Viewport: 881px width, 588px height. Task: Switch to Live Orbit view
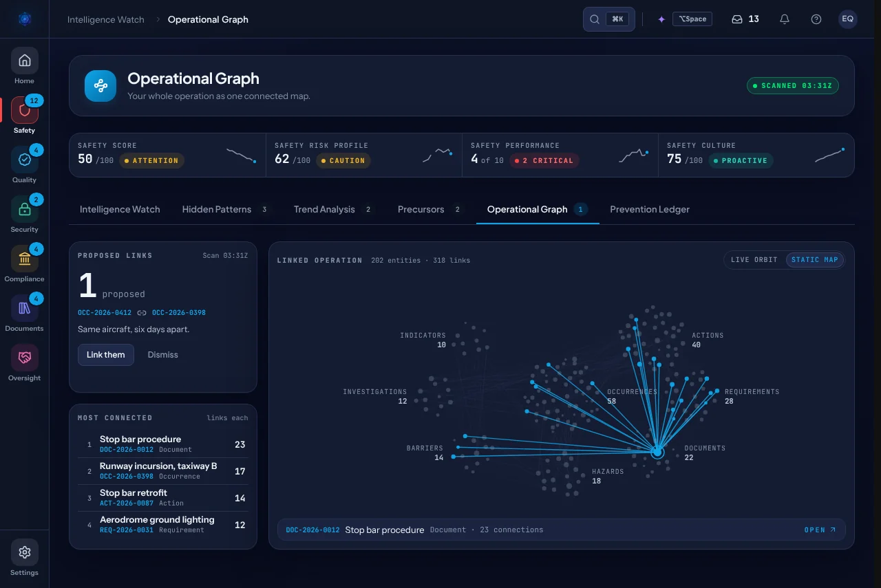754,260
